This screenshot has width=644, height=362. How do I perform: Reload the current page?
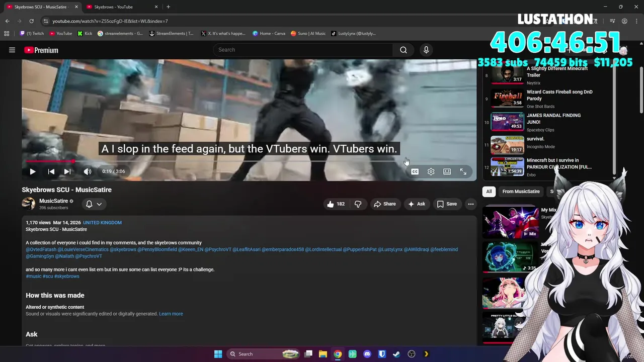(31, 21)
